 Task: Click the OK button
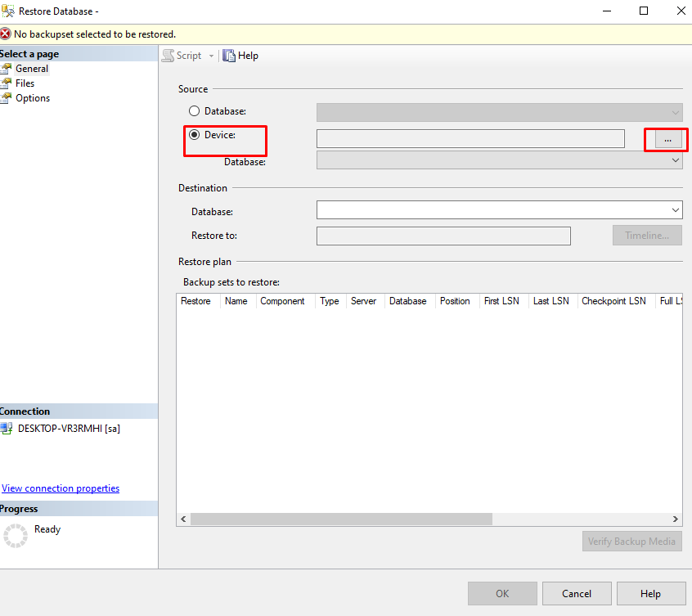[x=502, y=594]
